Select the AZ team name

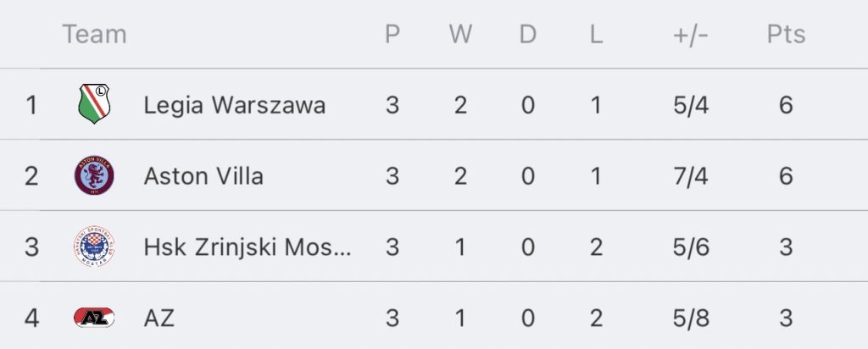[159, 319]
